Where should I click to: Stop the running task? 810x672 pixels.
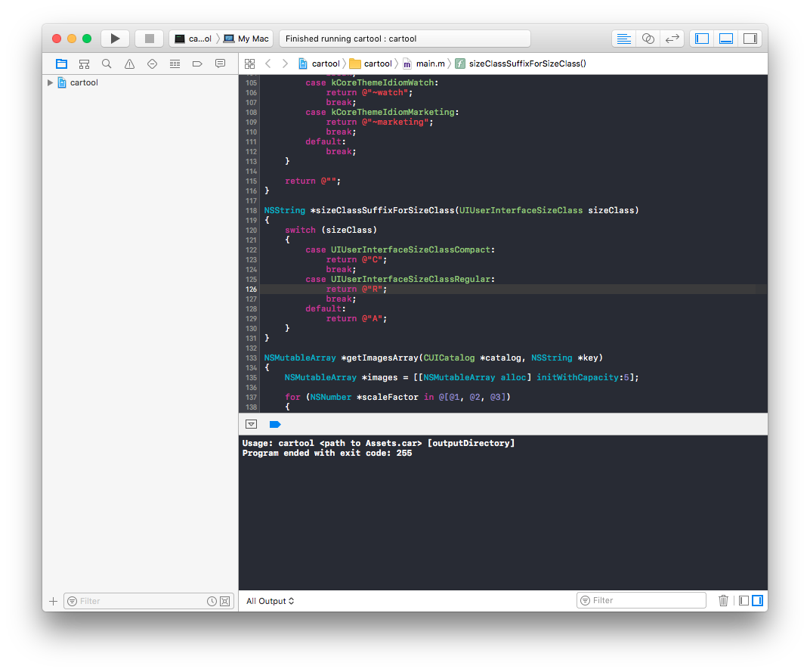tap(150, 39)
